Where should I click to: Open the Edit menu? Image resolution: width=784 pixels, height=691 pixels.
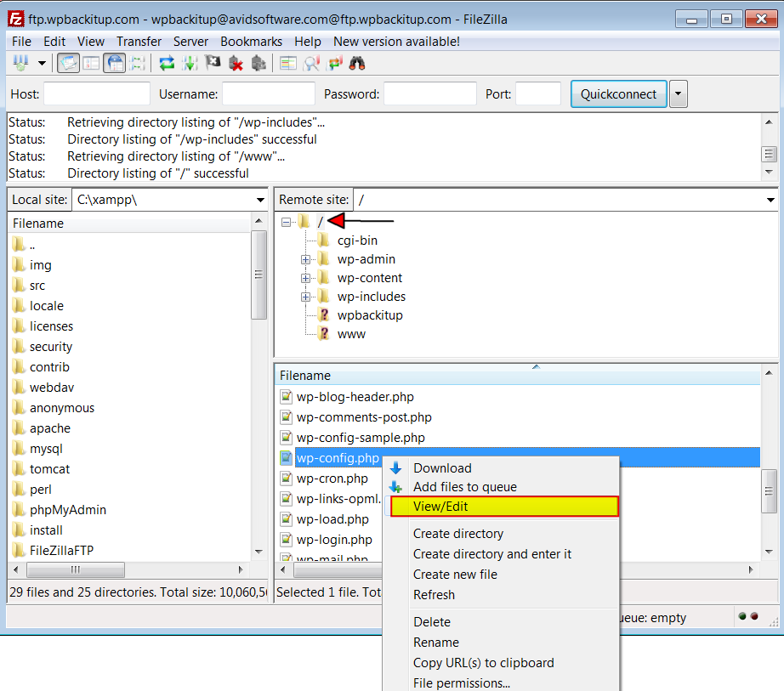coord(54,42)
